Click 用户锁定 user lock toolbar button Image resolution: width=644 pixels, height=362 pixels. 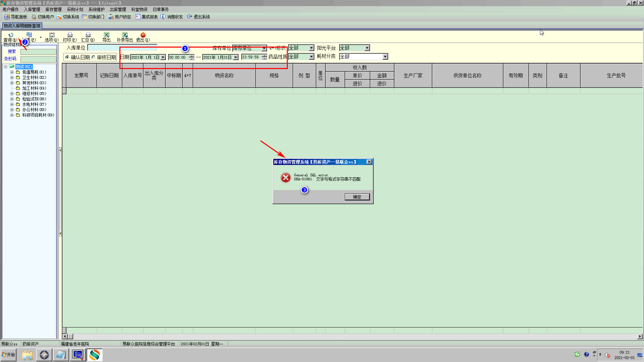coord(120,17)
